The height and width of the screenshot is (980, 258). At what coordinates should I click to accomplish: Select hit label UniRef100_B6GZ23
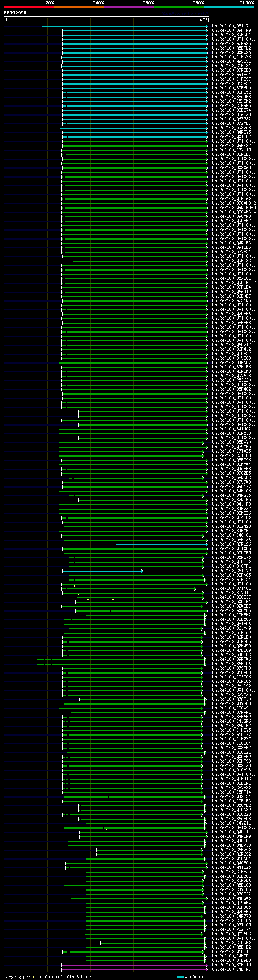[231, 814]
